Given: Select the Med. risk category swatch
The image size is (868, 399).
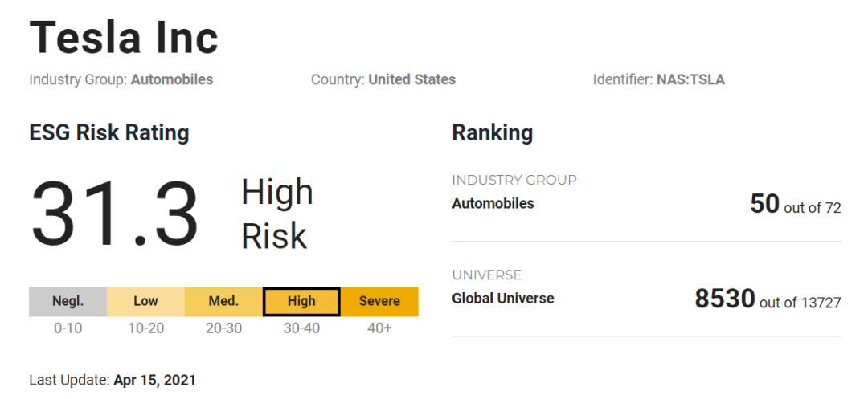Looking at the screenshot, I should (223, 301).
